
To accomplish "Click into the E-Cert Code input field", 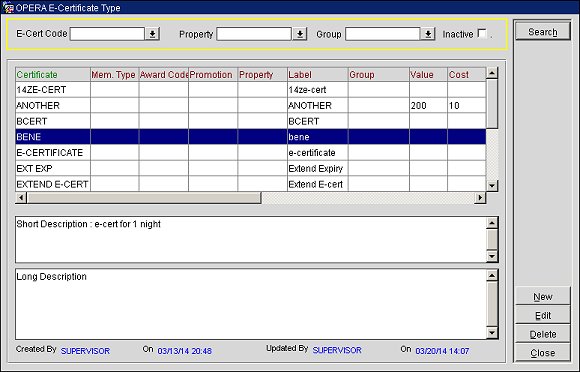I will click(107, 34).
